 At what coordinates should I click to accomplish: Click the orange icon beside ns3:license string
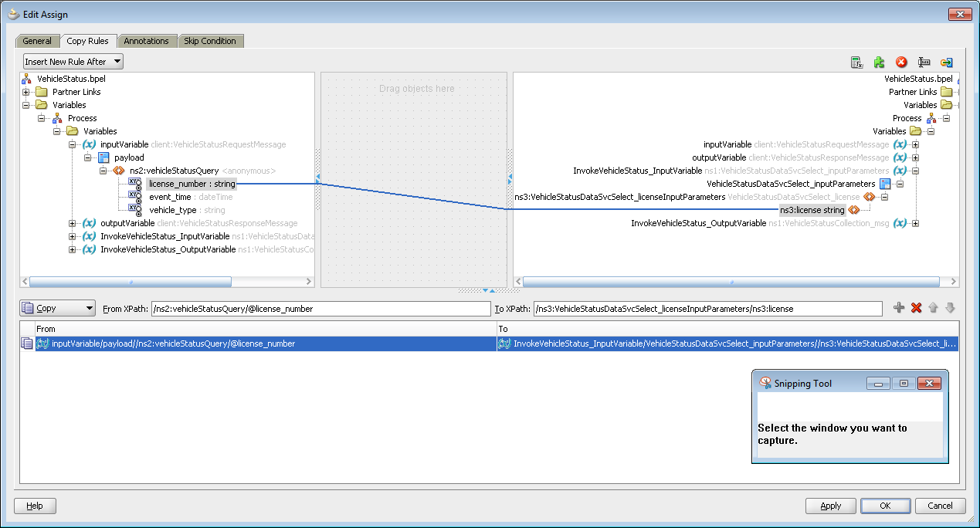point(853,210)
